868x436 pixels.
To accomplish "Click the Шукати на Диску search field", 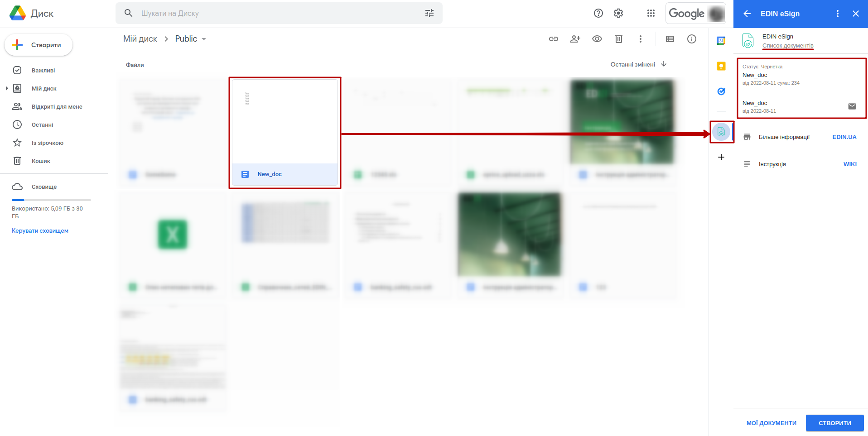I will pos(279,13).
